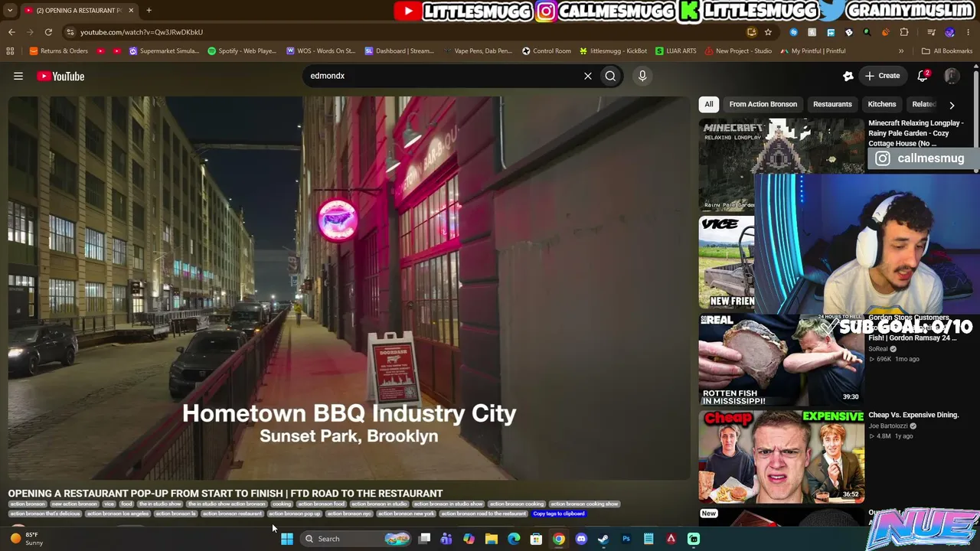Open File Explorer from the taskbar
Viewport: 980px width, 551px height.
coord(492,539)
